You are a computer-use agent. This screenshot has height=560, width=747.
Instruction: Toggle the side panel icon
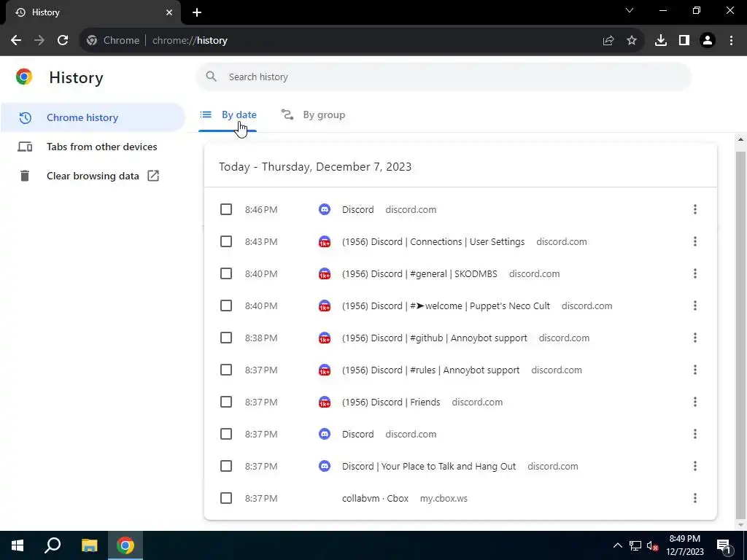(x=684, y=41)
